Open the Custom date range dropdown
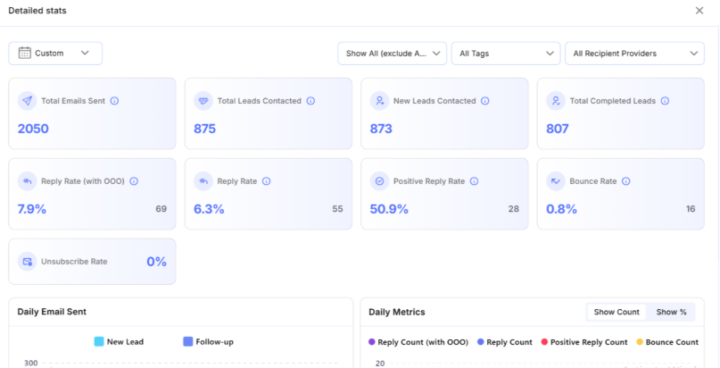This screenshot has height=368, width=720. coord(56,53)
